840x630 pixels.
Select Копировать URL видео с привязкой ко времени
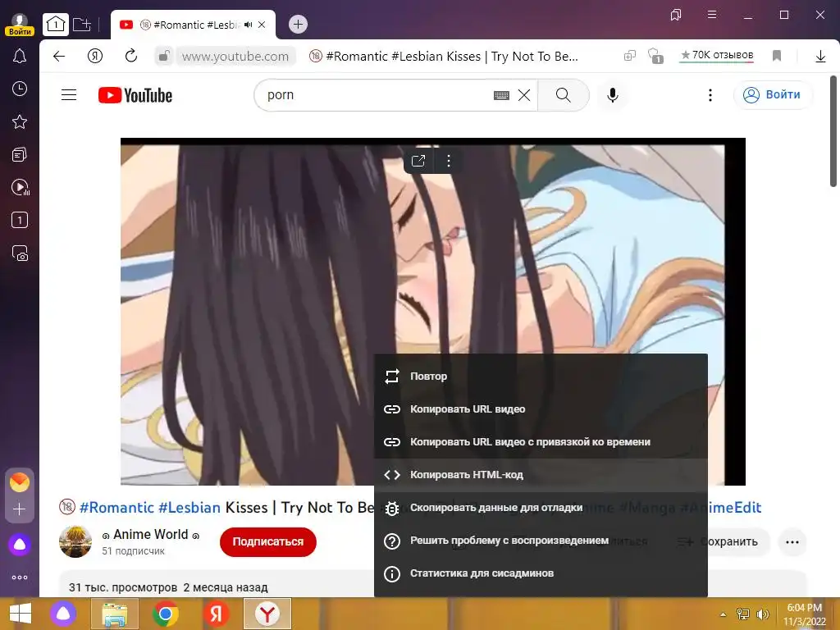pyautogui.click(x=541, y=442)
